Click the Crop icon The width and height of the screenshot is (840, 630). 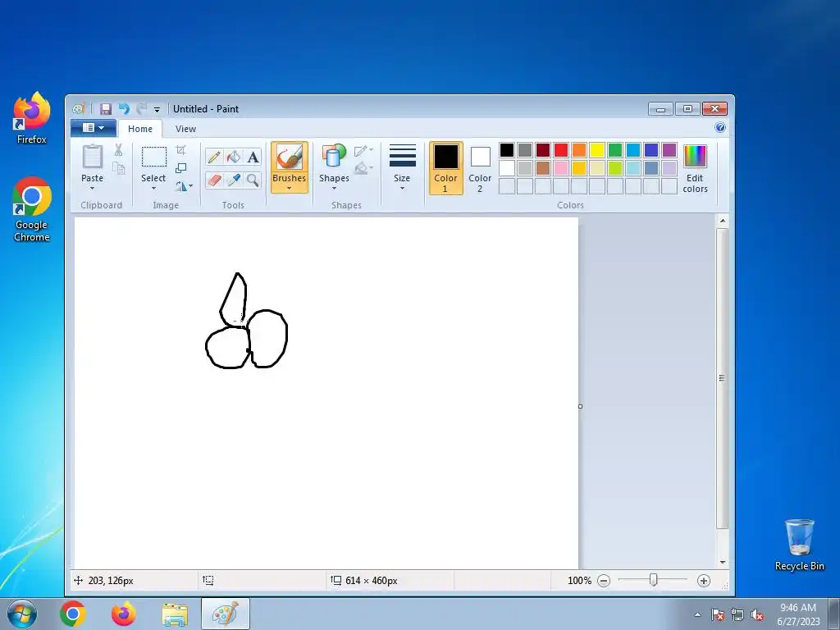pos(181,150)
